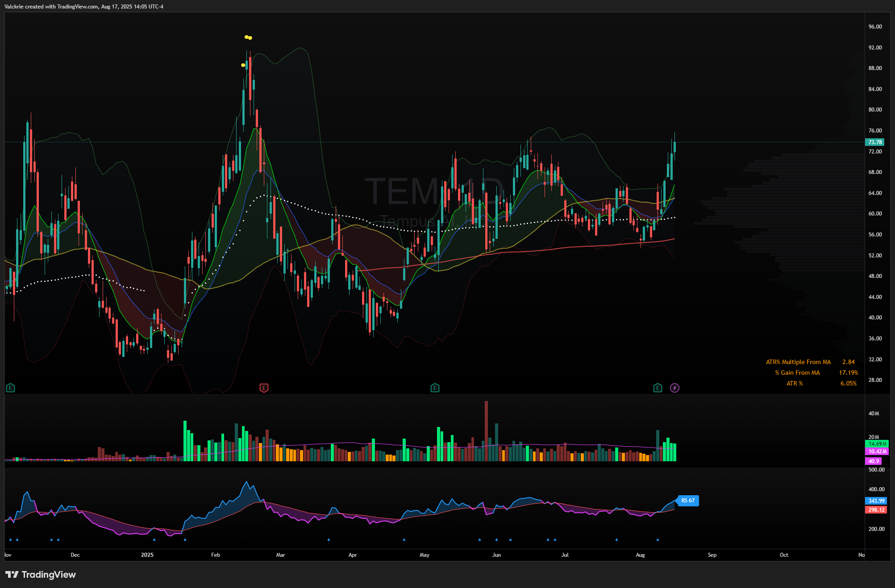
Task: Click the magenta 10.42M volume average label
Action: tap(877, 451)
